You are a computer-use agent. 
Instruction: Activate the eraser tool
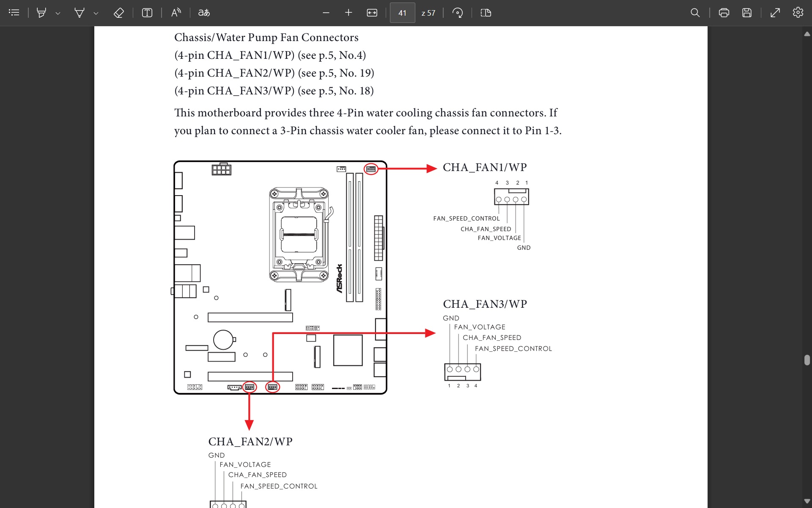pos(118,13)
